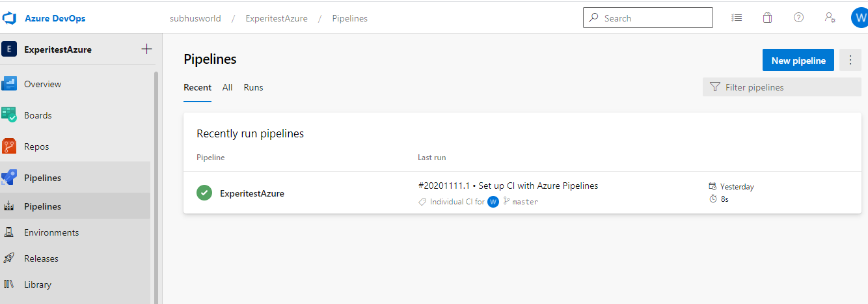Click the master branch label

(525, 202)
